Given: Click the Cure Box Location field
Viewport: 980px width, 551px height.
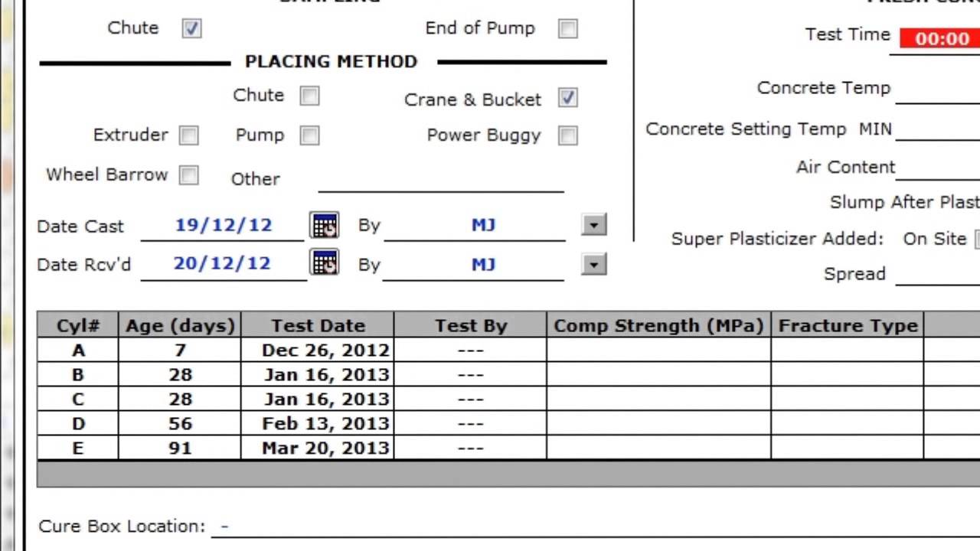Looking at the screenshot, I should pos(536,527).
